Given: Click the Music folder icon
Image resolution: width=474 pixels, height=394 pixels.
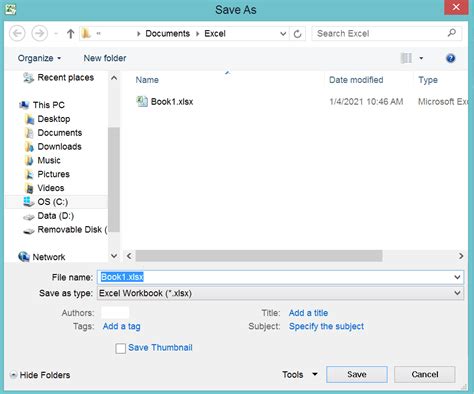Looking at the screenshot, I should (29, 161).
